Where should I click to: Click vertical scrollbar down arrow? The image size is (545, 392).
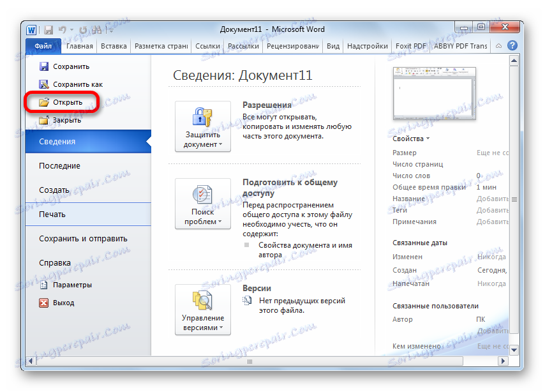514,350
